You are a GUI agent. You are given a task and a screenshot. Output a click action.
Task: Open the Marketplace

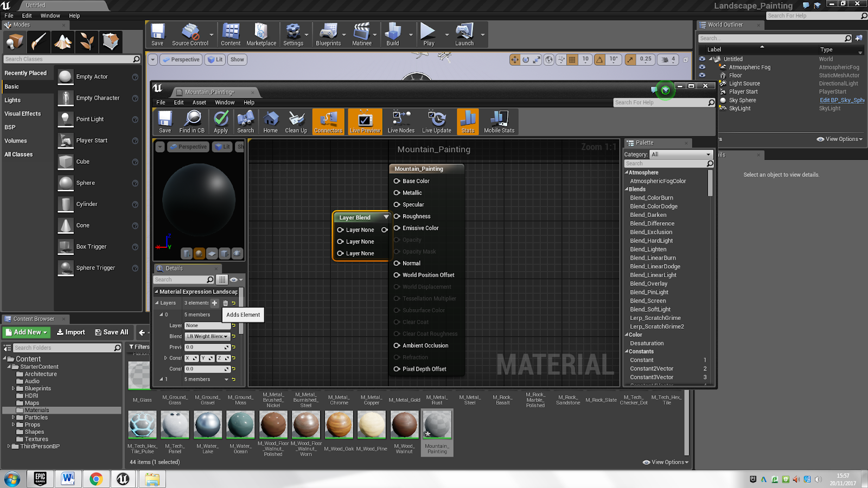[261, 35]
